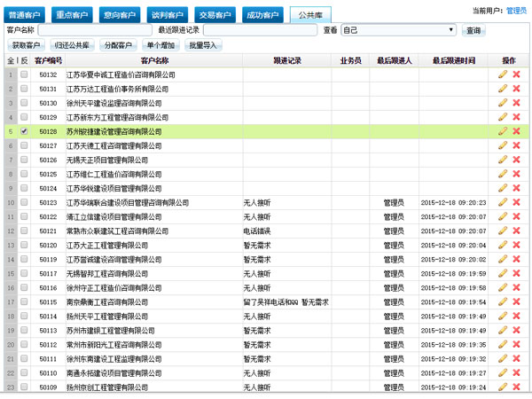
Task: Click 单个增加 button
Action: (x=160, y=45)
